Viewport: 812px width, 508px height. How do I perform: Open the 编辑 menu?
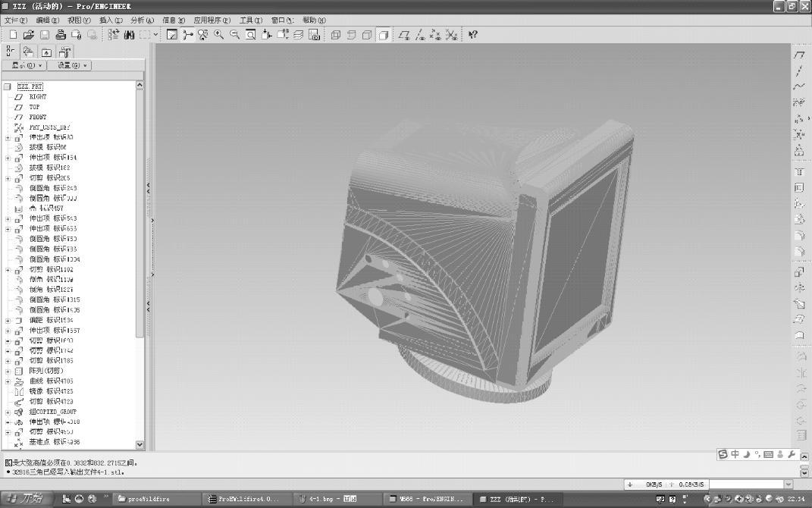47,20
